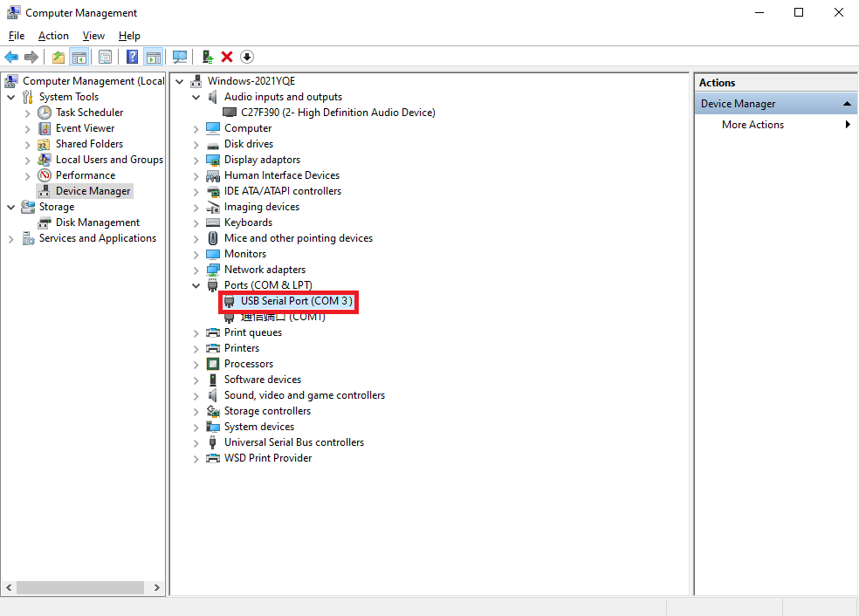
Task: Collapse the Ports (COM & LPT) node
Action: click(196, 285)
